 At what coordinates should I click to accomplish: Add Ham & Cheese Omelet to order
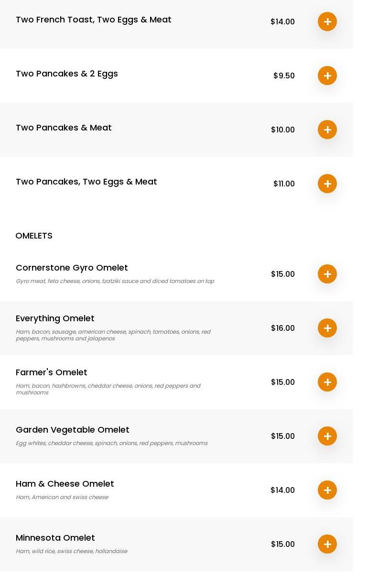(327, 490)
